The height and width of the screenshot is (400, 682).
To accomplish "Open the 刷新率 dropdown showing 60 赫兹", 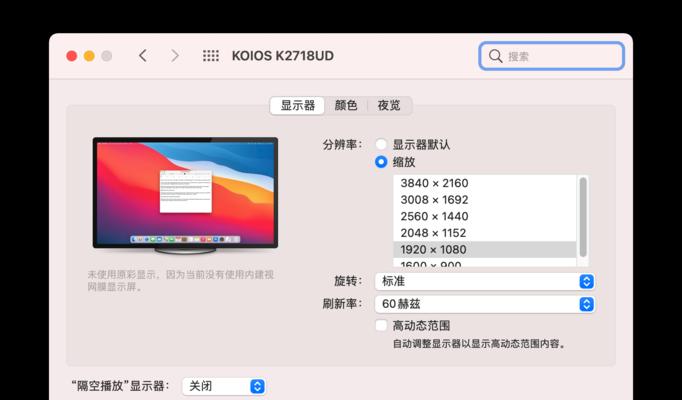I will click(x=485, y=304).
